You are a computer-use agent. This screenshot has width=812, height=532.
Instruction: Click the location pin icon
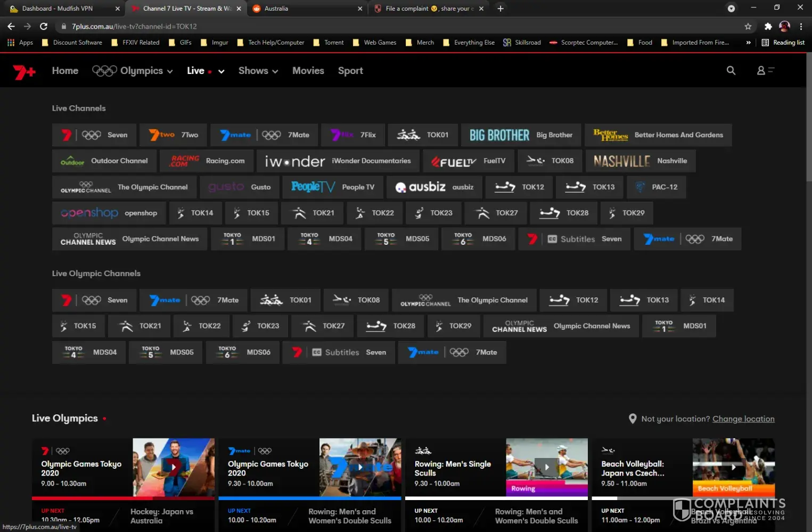pyautogui.click(x=632, y=419)
